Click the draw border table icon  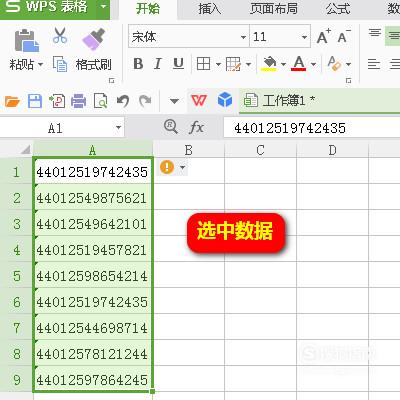(x=233, y=64)
